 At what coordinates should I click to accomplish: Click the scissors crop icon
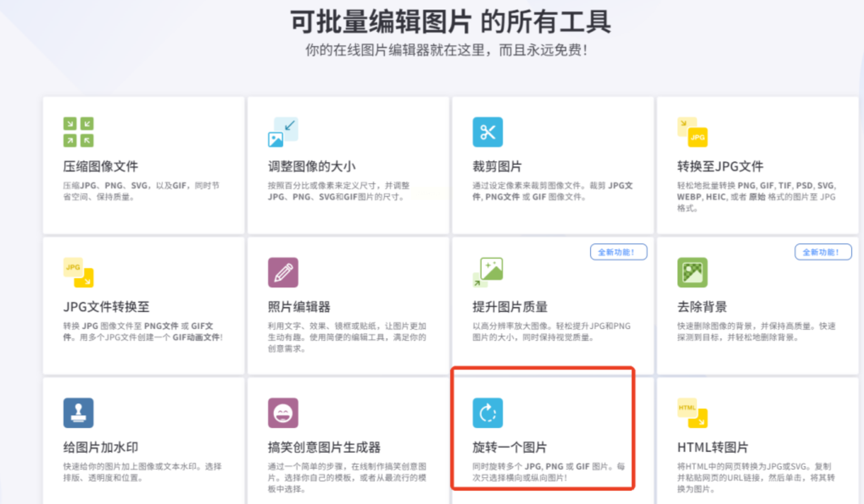click(x=488, y=132)
